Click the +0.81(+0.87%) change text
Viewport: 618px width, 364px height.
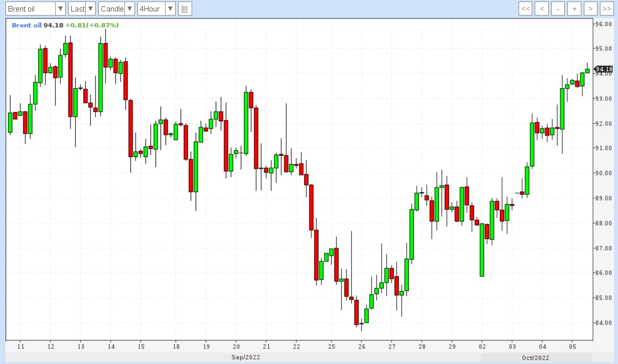tap(92, 25)
